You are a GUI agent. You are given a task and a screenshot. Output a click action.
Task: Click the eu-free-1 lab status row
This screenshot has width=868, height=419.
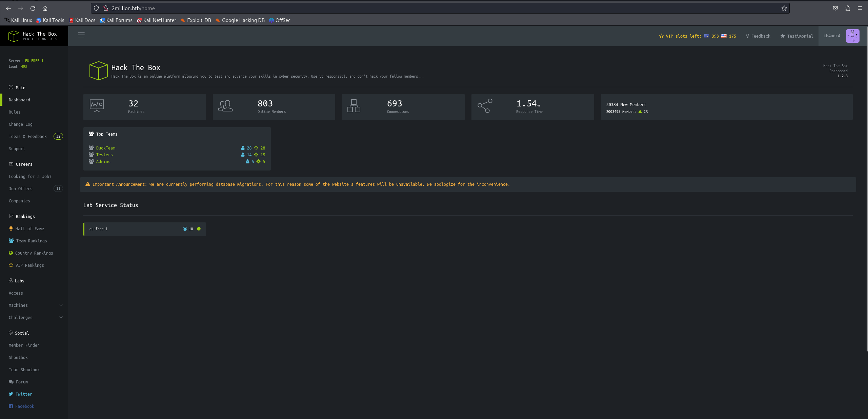point(144,229)
